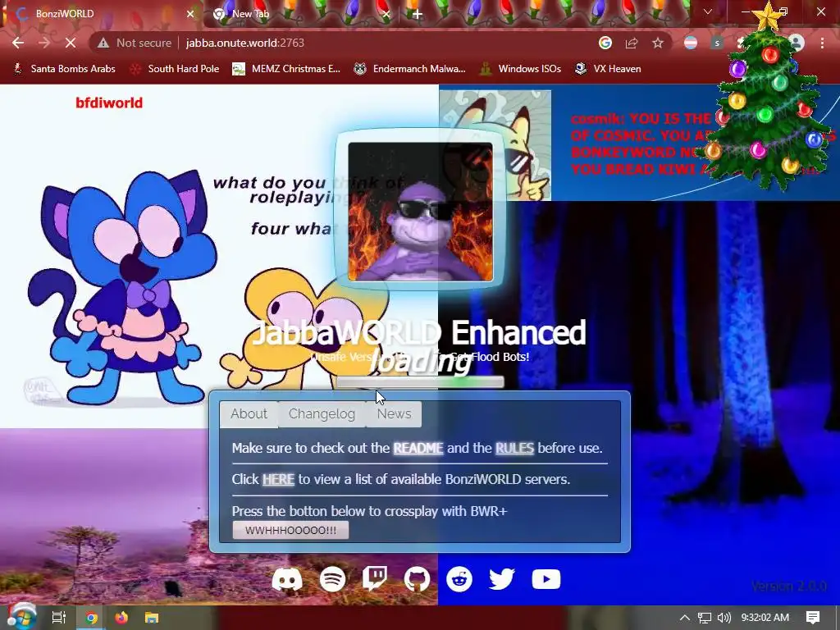Open the Twitch social icon

(375, 580)
